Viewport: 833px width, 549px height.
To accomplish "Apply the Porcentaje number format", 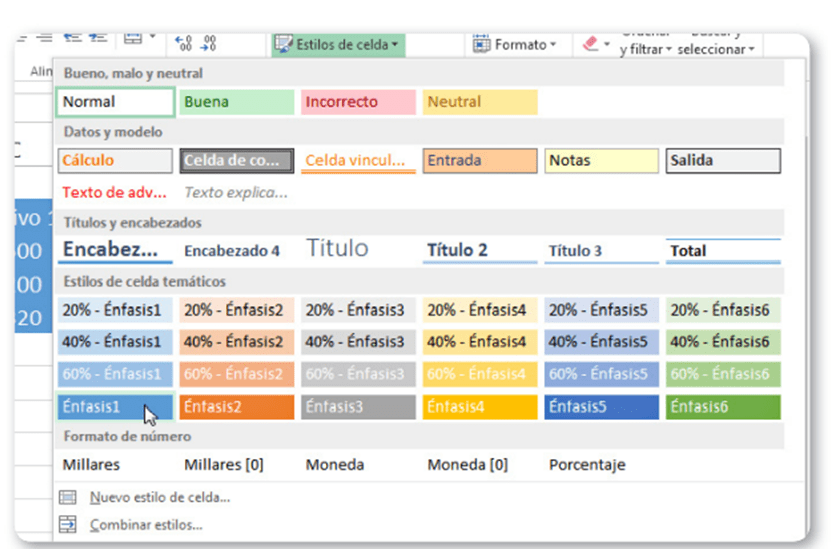I will (587, 464).
